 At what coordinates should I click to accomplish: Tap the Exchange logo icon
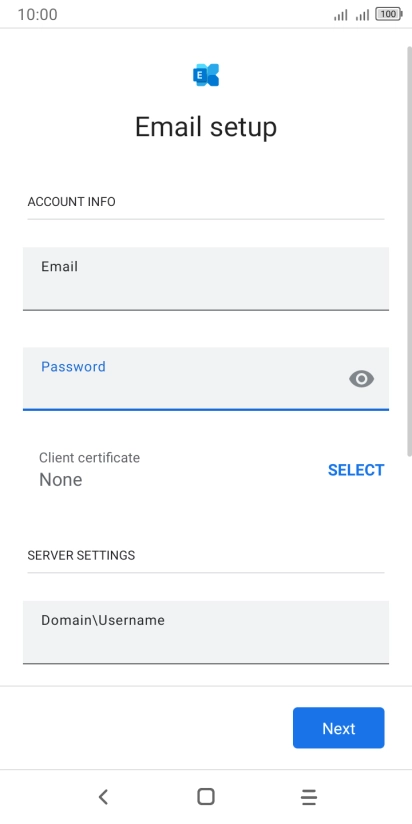206,75
